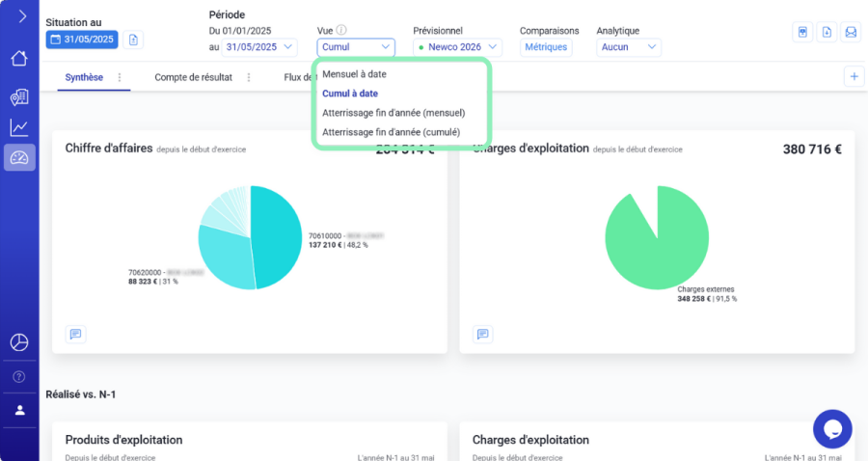The height and width of the screenshot is (461, 868).
Task: Click the Chiffre d'affaires card title
Action: (x=109, y=149)
